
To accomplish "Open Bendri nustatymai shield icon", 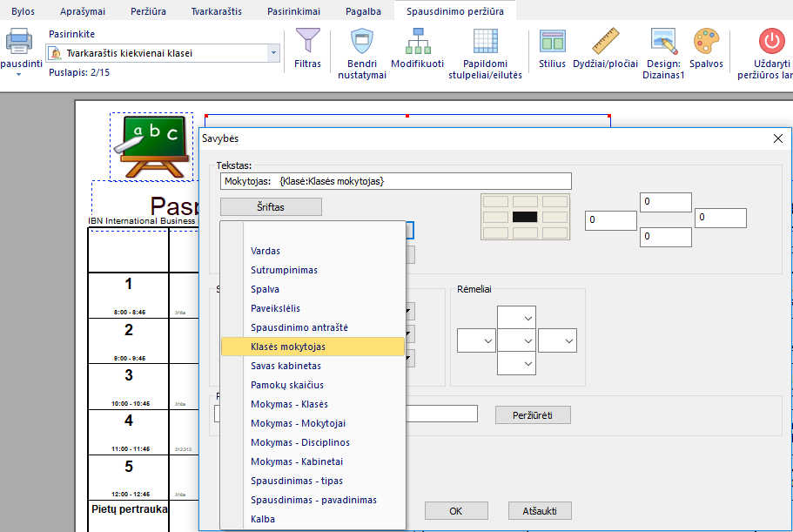I will tap(361, 42).
